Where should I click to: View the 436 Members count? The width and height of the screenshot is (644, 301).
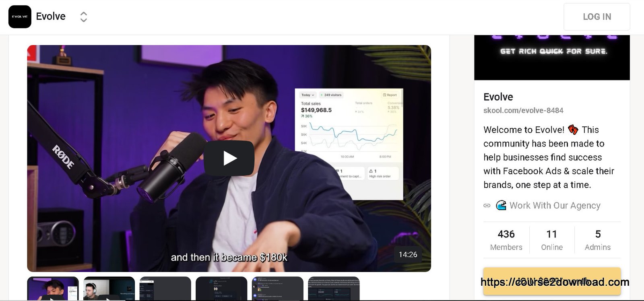point(506,240)
